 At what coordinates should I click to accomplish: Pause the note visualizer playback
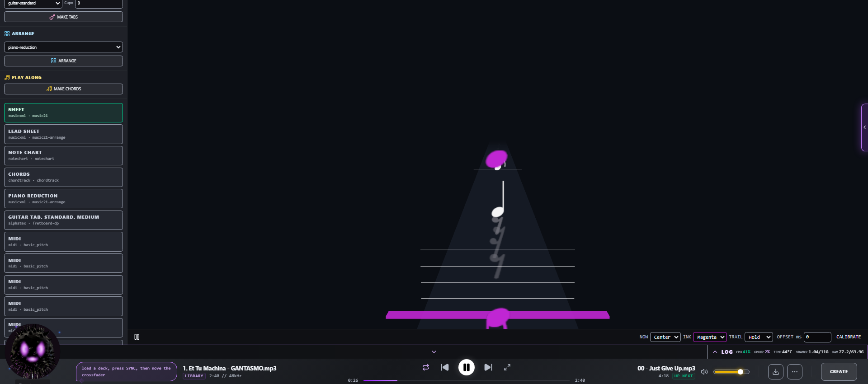tap(137, 337)
